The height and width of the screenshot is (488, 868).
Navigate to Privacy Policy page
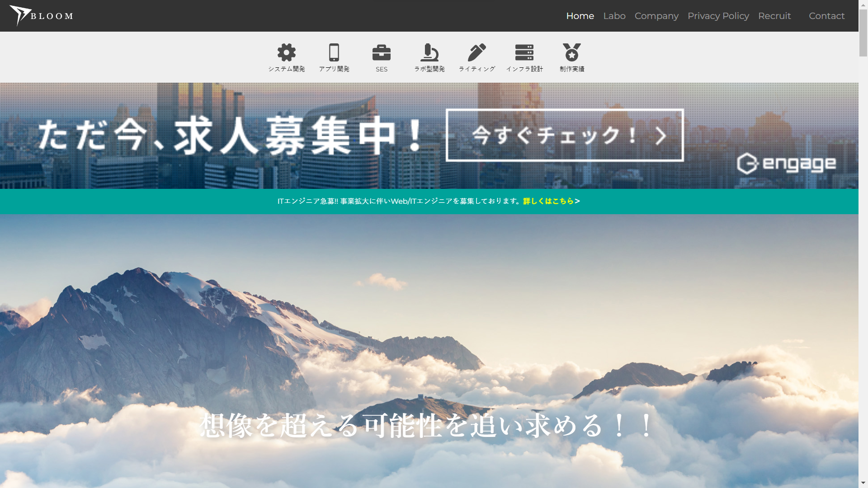click(718, 16)
